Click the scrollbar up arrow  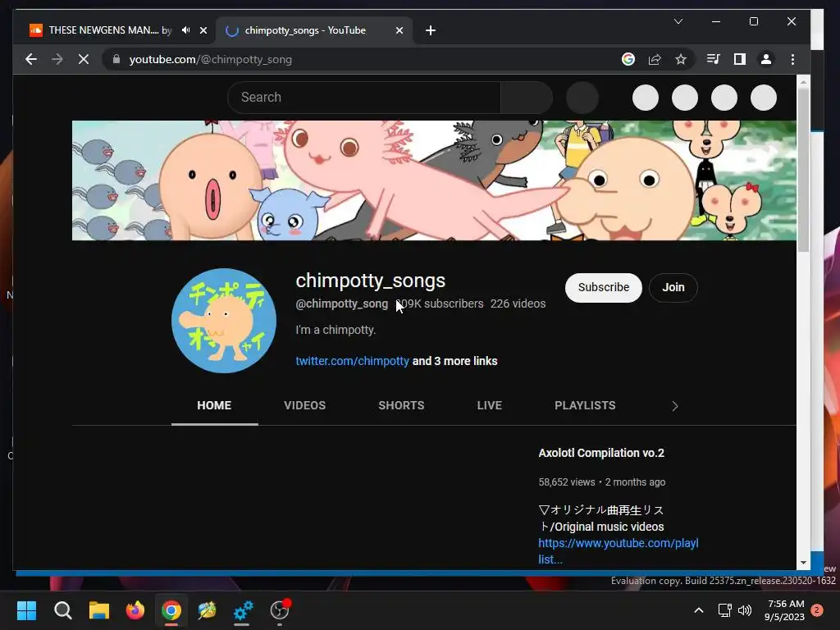point(803,82)
